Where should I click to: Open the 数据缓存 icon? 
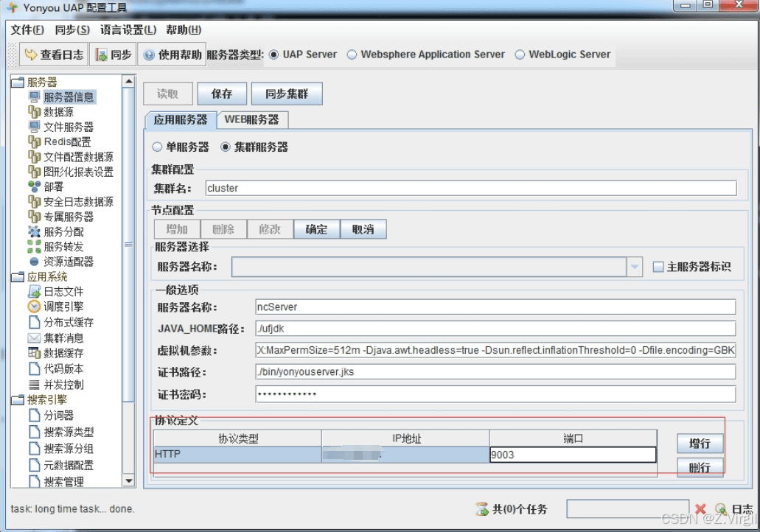34,353
